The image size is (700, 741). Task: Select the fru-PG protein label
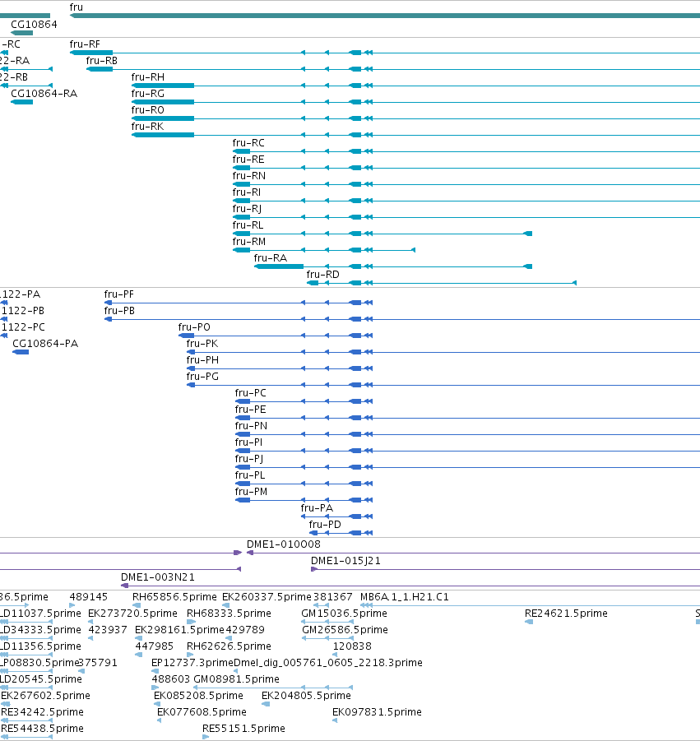click(202, 377)
